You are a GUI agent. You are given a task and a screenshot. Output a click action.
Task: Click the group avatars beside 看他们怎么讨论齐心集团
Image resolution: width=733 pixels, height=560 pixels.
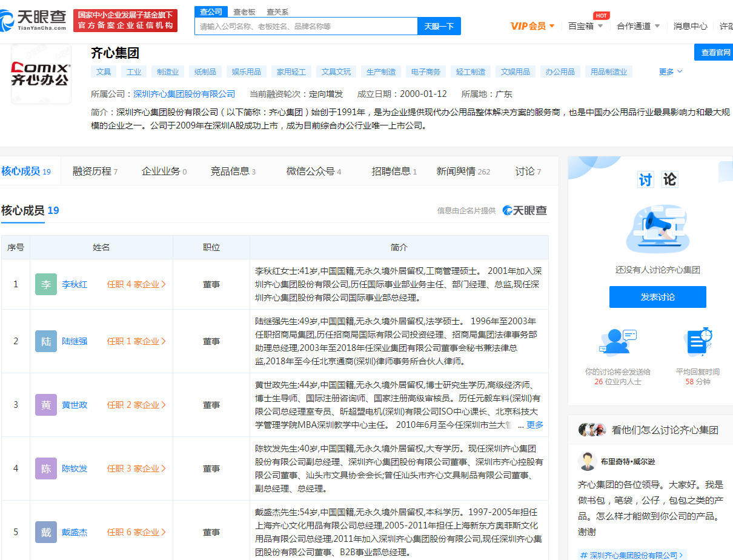pyautogui.click(x=592, y=430)
